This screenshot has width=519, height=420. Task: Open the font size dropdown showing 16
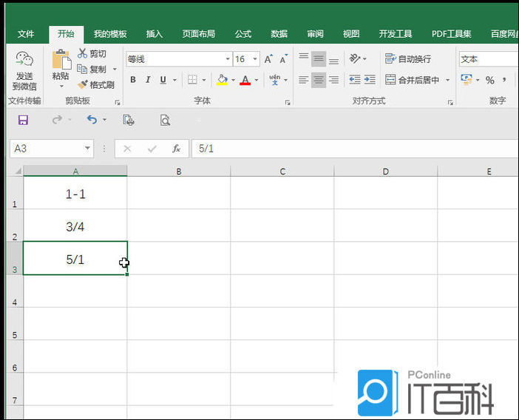255,59
